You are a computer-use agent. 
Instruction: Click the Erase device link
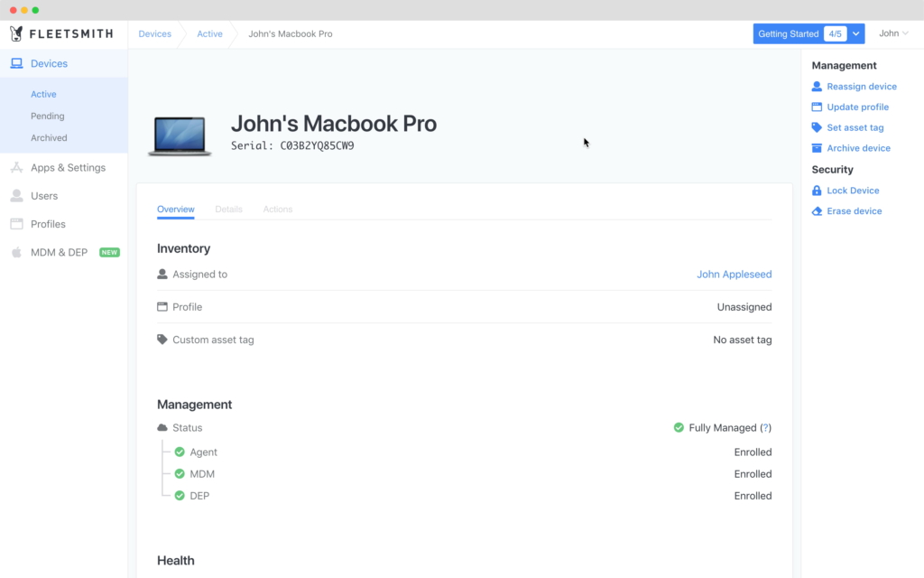pos(854,211)
